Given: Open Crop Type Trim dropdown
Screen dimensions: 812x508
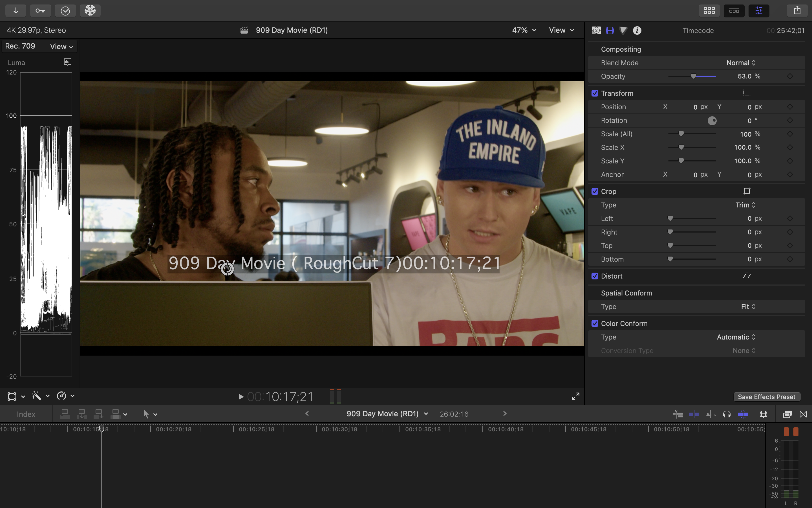Looking at the screenshot, I should click(x=745, y=205).
